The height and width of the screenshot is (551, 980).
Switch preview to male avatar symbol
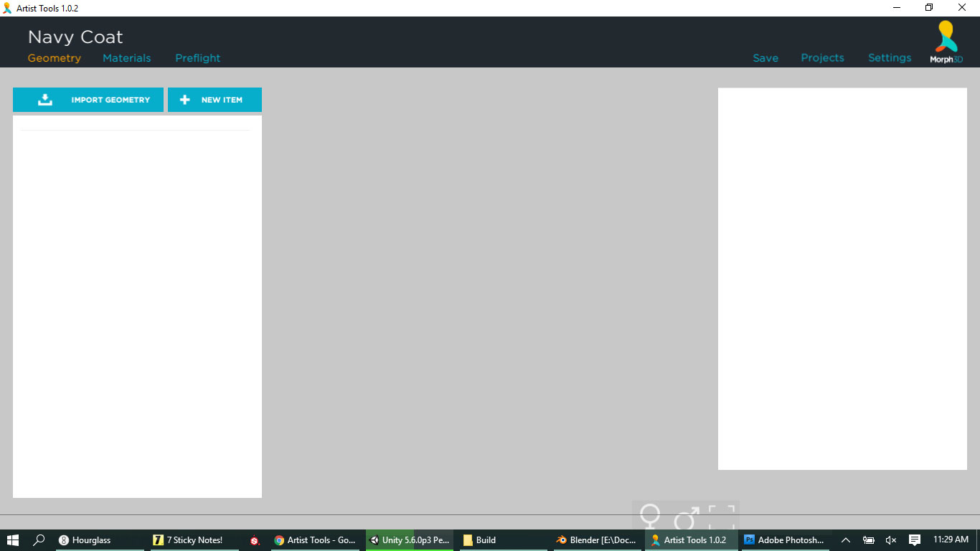(687, 518)
